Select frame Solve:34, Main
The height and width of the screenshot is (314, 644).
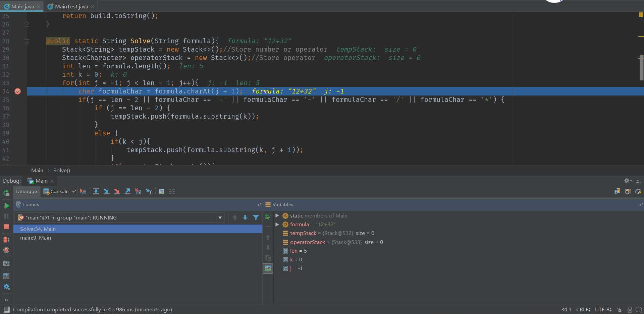point(138,229)
